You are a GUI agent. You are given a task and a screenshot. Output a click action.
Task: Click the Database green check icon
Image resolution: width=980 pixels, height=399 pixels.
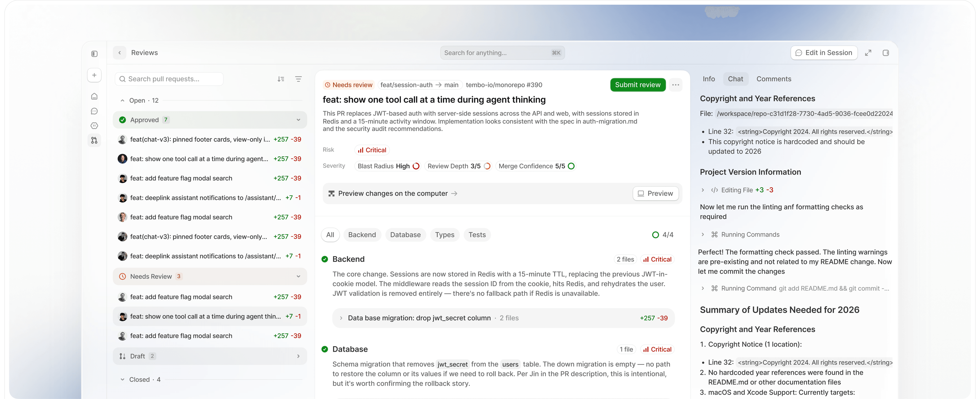click(x=325, y=349)
